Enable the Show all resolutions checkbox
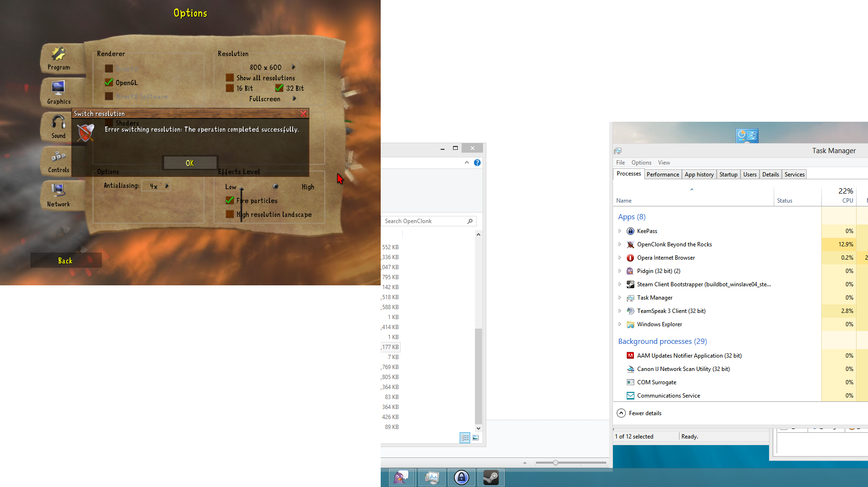The height and width of the screenshot is (487, 868). pos(230,78)
